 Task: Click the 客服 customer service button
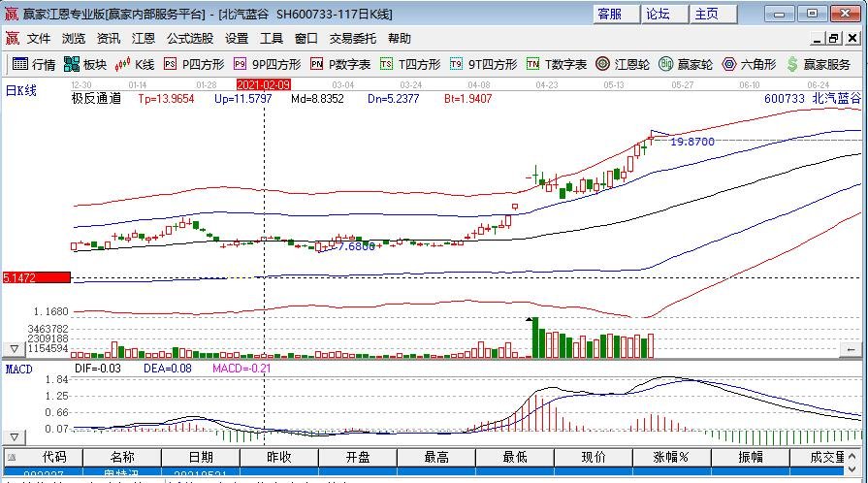pos(609,14)
